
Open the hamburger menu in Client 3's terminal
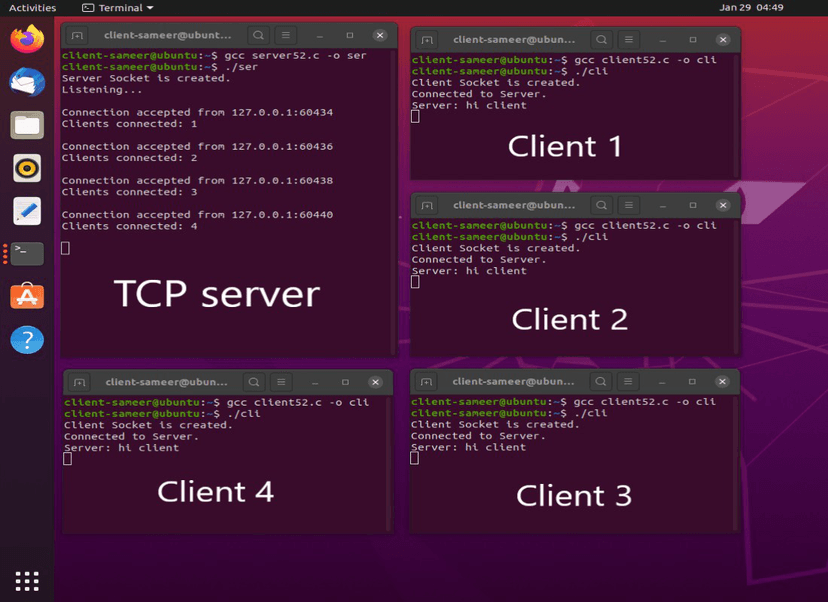pyautogui.click(x=629, y=382)
